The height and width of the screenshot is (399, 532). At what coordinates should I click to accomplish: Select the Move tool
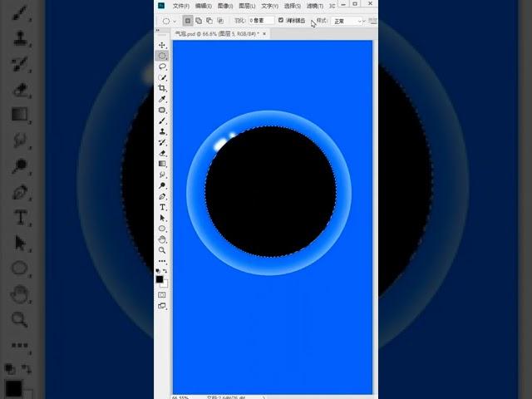[x=162, y=45]
